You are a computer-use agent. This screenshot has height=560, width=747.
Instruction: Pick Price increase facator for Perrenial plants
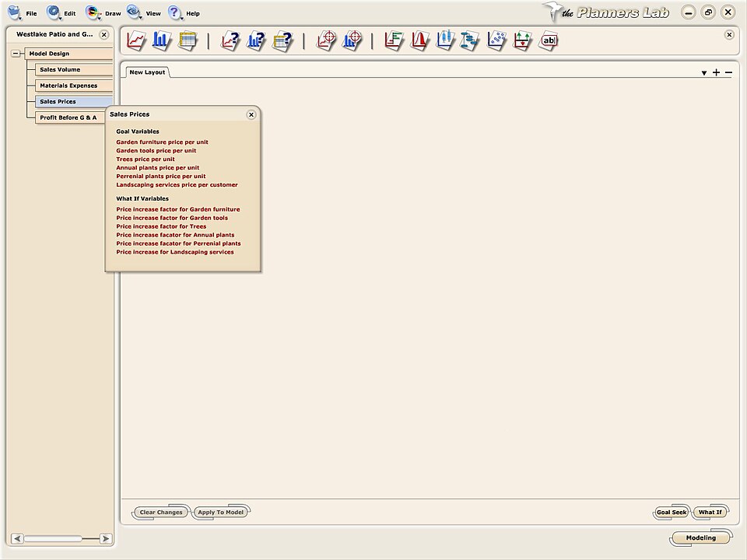click(178, 243)
